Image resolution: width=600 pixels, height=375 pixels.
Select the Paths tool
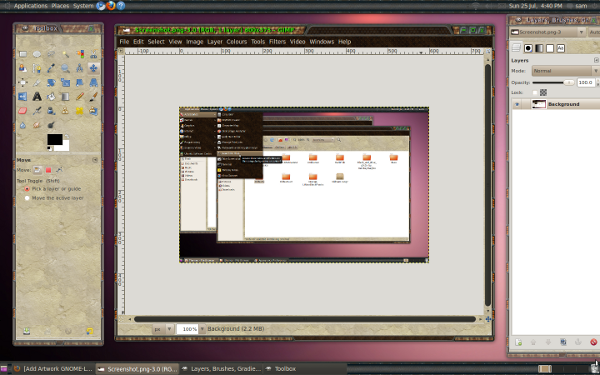[x=37, y=68]
